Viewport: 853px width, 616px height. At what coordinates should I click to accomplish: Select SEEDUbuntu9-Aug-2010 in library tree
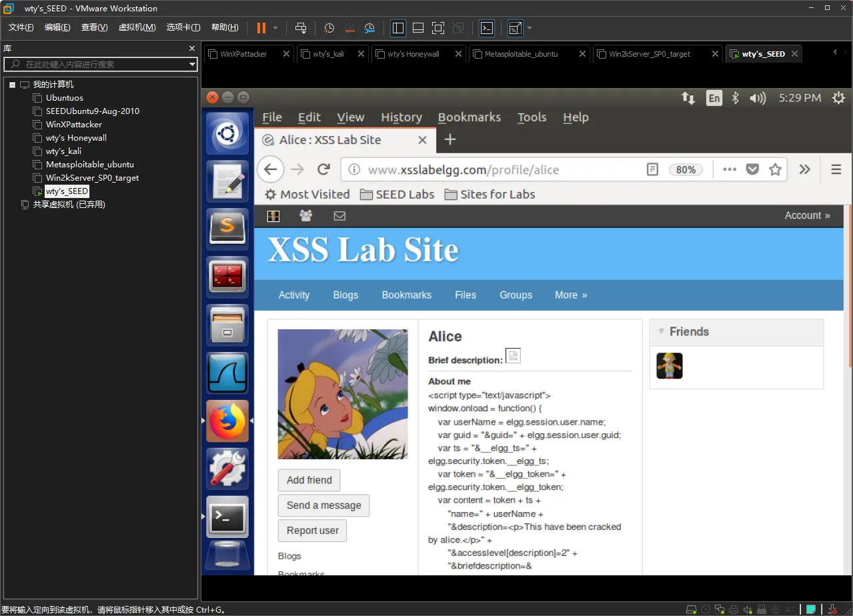point(93,111)
